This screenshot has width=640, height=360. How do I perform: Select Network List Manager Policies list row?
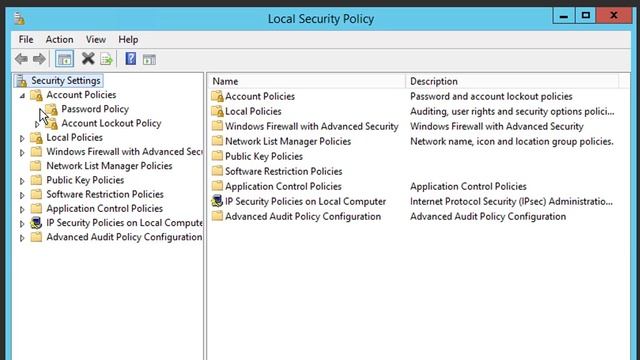pyautogui.click(x=288, y=141)
